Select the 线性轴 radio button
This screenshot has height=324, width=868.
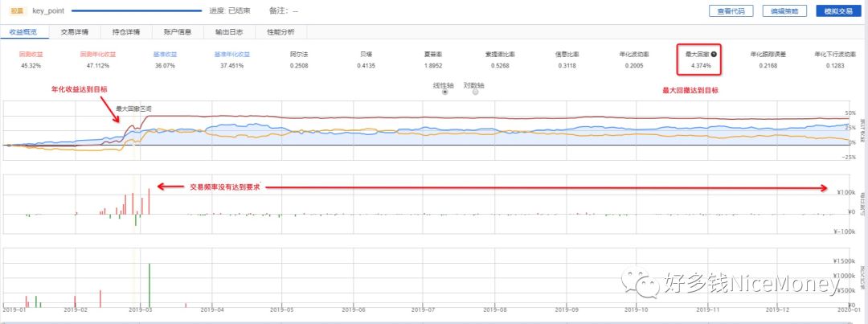(444, 92)
